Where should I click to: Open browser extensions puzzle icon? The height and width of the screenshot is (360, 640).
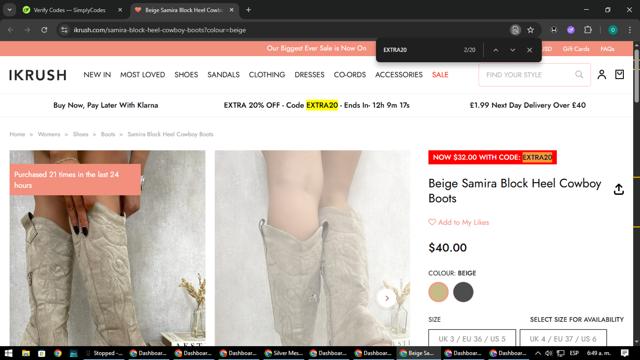588,30
